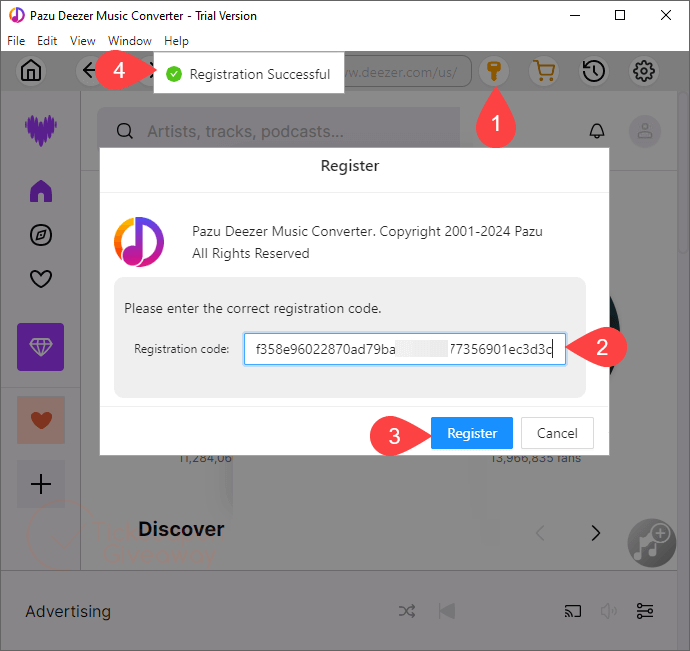Click the Artists, tracks, podcasts search field

tap(279, 131)
